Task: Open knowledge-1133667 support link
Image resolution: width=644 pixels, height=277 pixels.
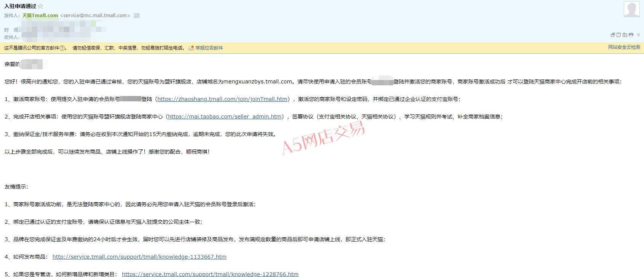Action: 139,257
